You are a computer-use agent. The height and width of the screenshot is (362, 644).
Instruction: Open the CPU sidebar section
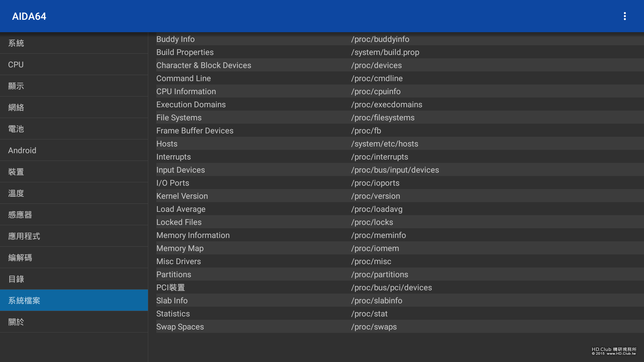coord(74,64)
